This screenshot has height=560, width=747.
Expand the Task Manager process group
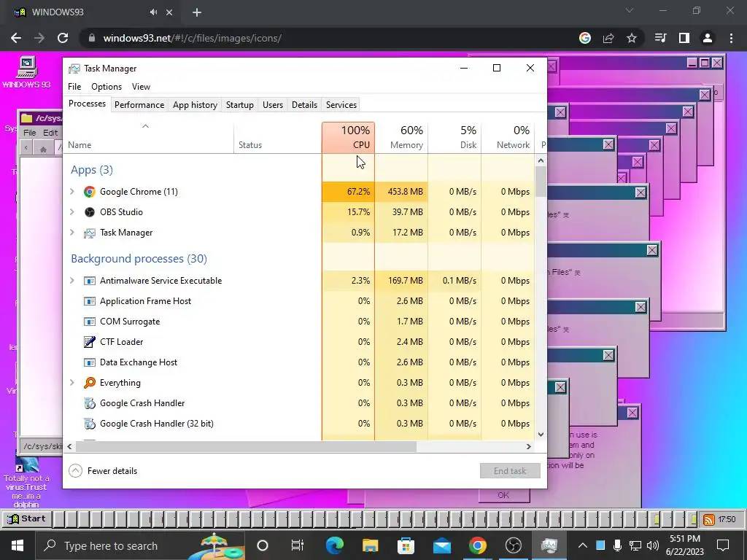[72, 233]
